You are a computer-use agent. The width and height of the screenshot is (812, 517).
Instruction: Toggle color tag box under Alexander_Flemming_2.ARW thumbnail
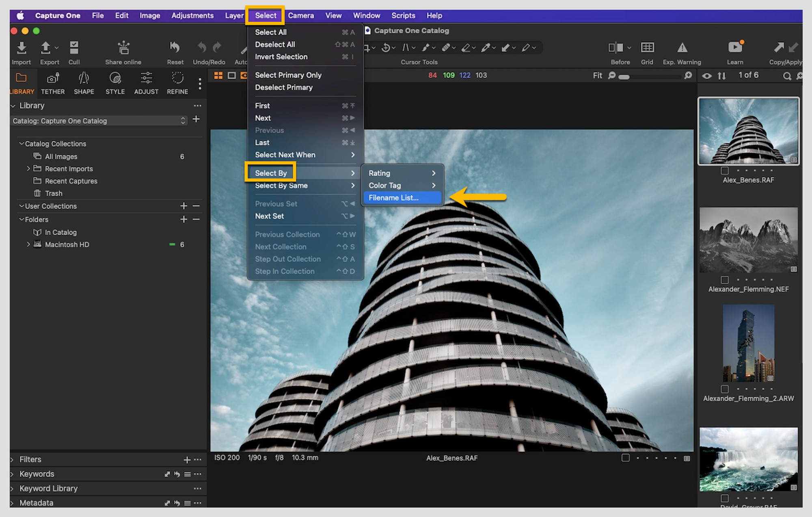click(x=725, y=389)
